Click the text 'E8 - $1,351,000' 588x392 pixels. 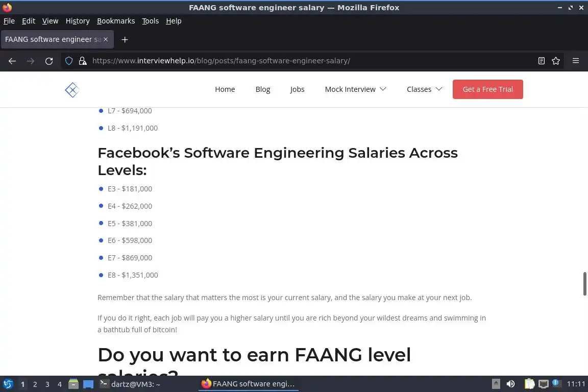click(x=133, y=275)
